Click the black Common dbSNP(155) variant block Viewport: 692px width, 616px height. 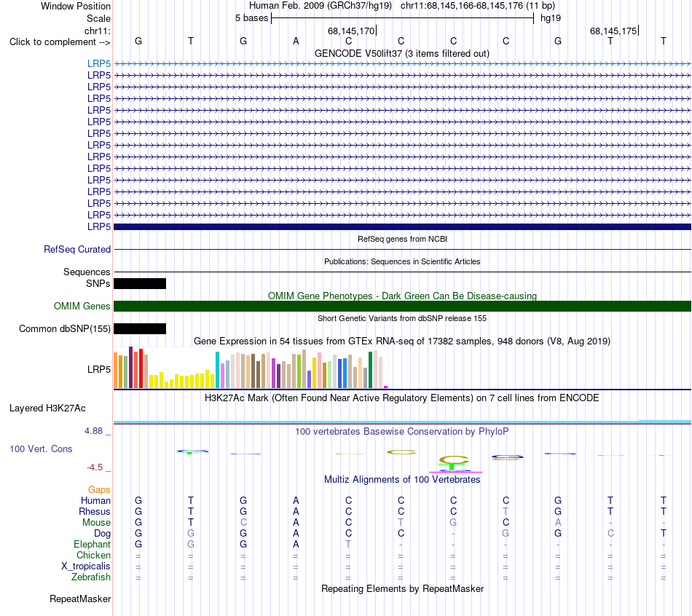pos(140,328)
